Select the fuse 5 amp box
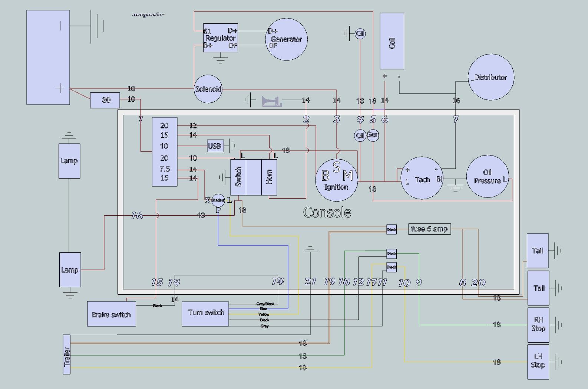The width and height of the screenshot is (588, 389). (x=429, y=229)
